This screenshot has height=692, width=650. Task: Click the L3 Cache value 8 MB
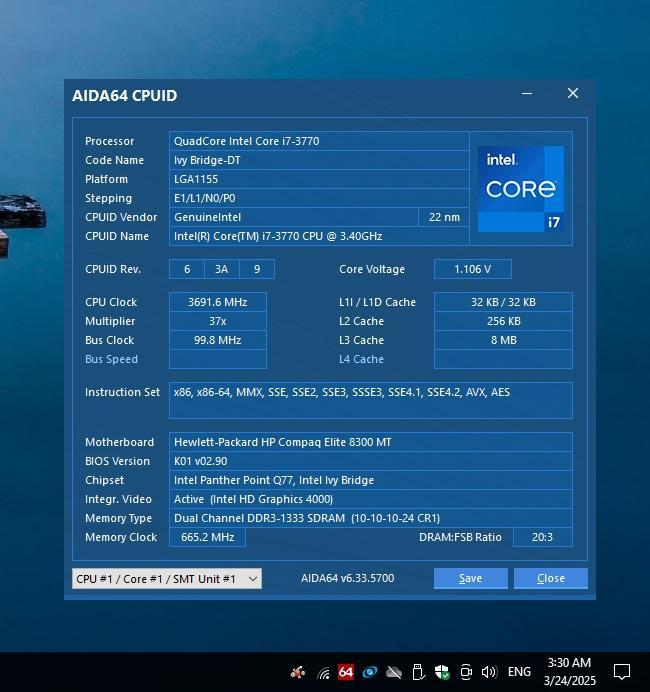click(503, 340)
